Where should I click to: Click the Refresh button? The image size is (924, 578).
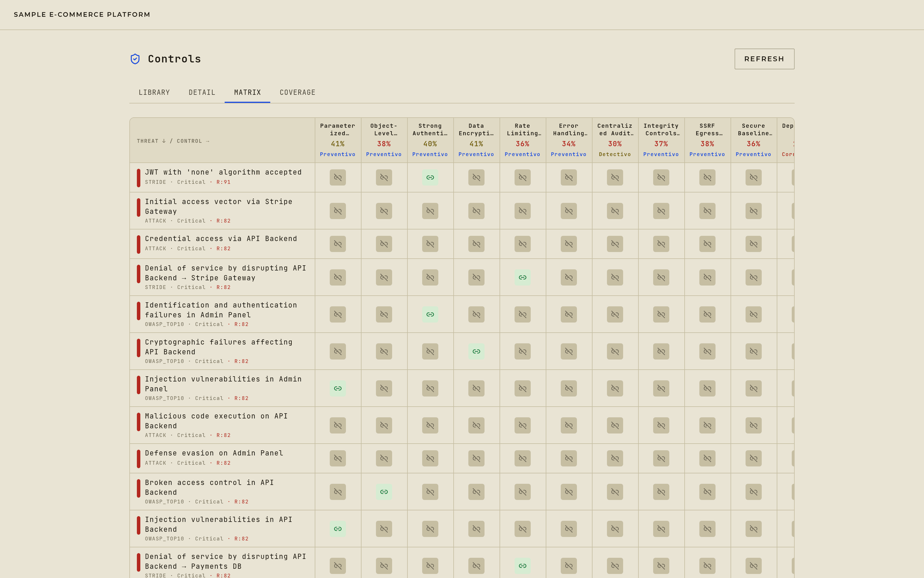[764, 59]
